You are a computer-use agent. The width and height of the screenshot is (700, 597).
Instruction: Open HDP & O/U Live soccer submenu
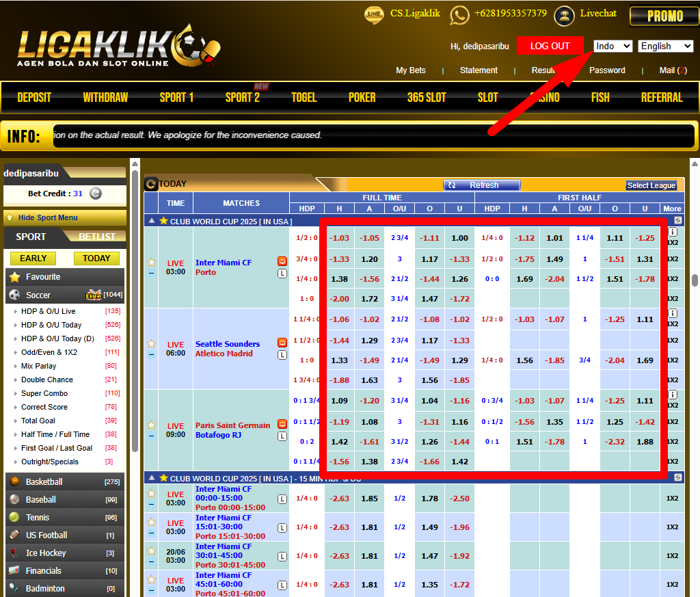(49, 311)
